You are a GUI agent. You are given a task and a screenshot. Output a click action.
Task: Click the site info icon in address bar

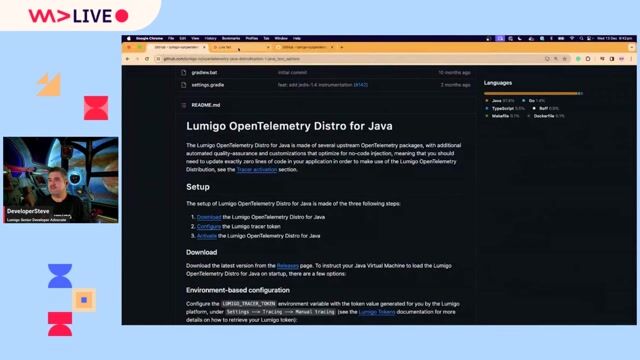coord(158,59)
